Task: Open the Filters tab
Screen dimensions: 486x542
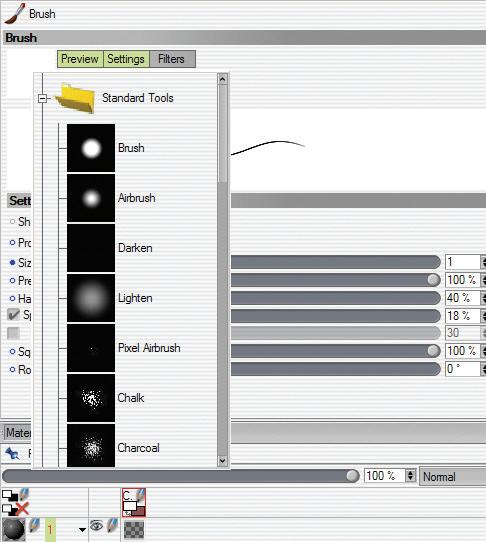Action: (172, 59)
